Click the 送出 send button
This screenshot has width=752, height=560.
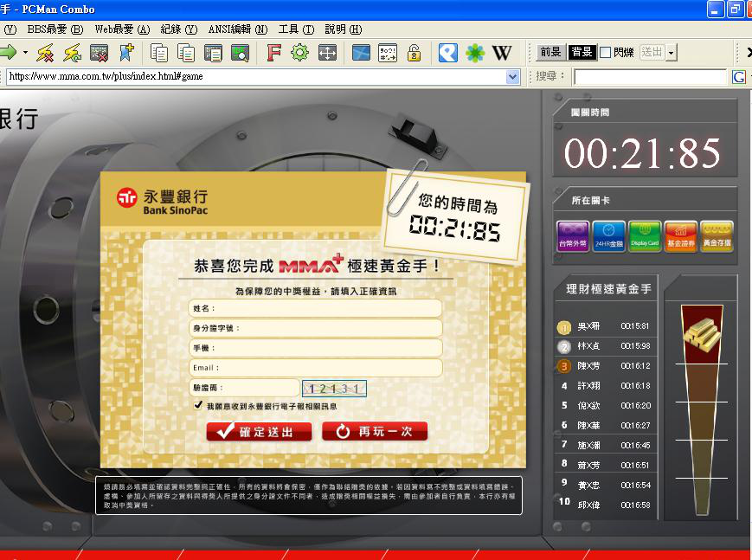[652, 52]
